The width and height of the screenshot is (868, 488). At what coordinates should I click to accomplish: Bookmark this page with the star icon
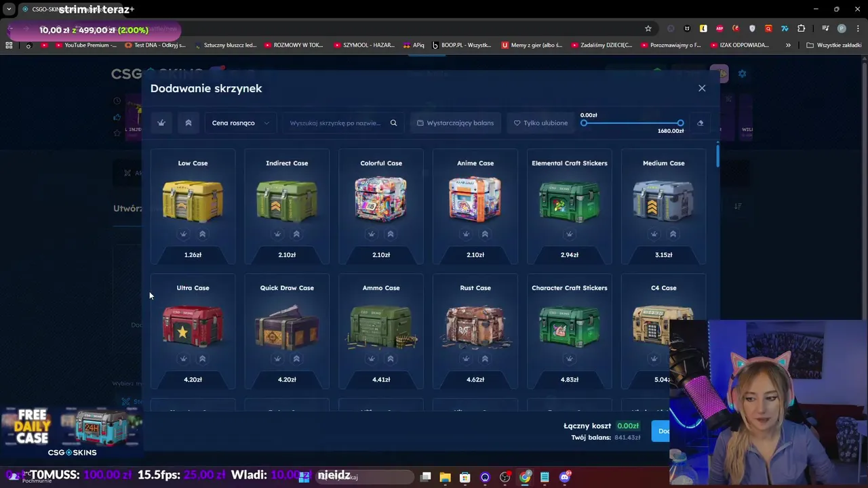click(x=648, y=28)
